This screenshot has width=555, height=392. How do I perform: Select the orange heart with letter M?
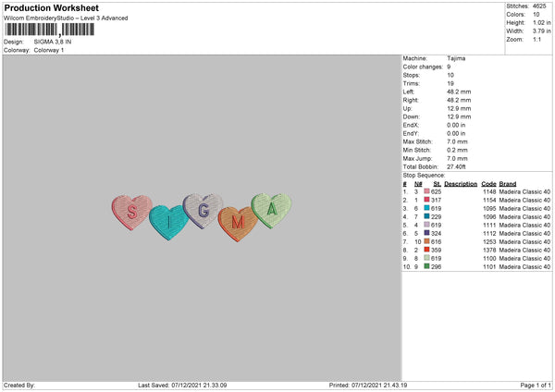tap(238, 224)
